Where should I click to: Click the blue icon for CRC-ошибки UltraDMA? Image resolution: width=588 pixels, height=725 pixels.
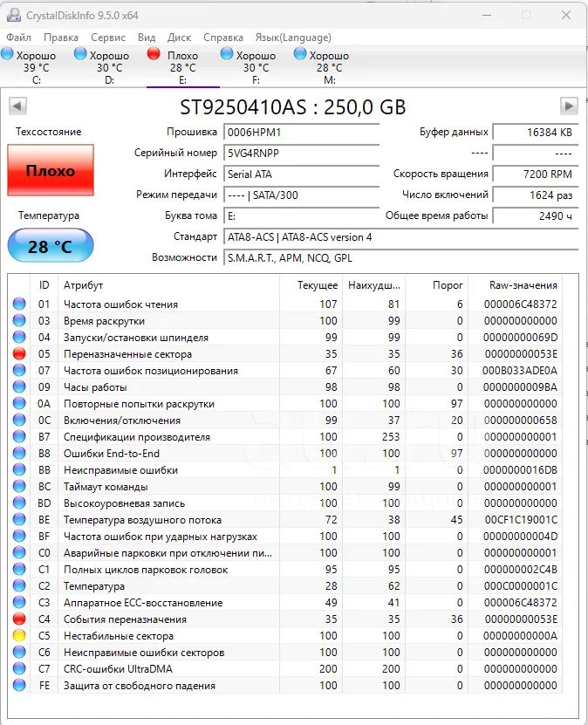click(19, 668)
